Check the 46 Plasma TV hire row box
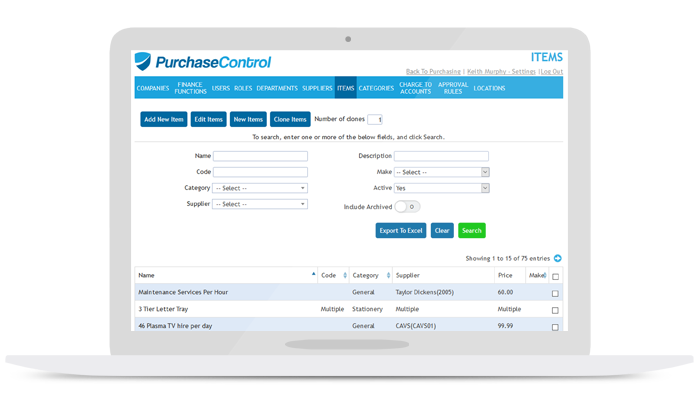Screen dimensions: 700x400 [555, 327]
